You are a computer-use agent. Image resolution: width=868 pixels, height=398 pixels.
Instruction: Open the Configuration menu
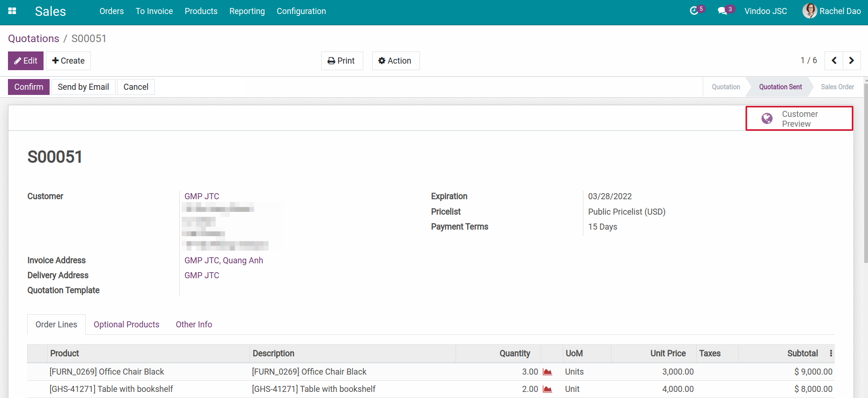(x=301, y=11)
